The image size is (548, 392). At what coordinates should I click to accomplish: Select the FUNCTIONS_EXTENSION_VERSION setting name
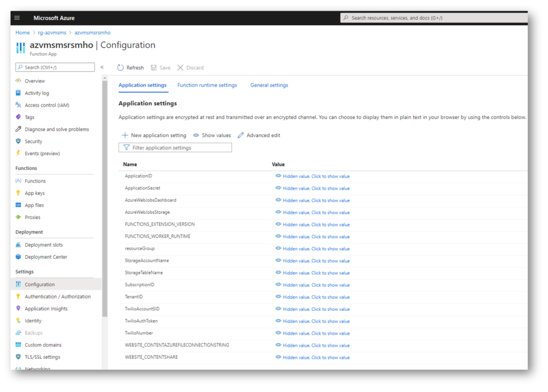point(159,224)
